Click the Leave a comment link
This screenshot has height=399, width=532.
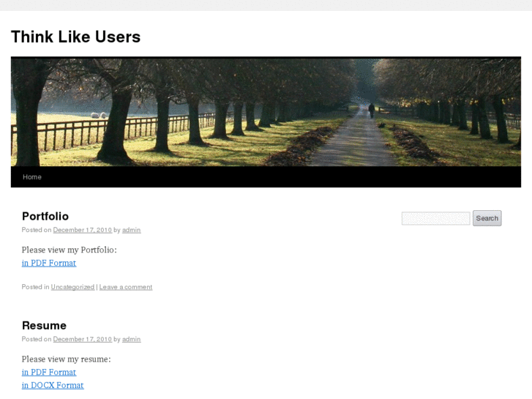[126, 287]
